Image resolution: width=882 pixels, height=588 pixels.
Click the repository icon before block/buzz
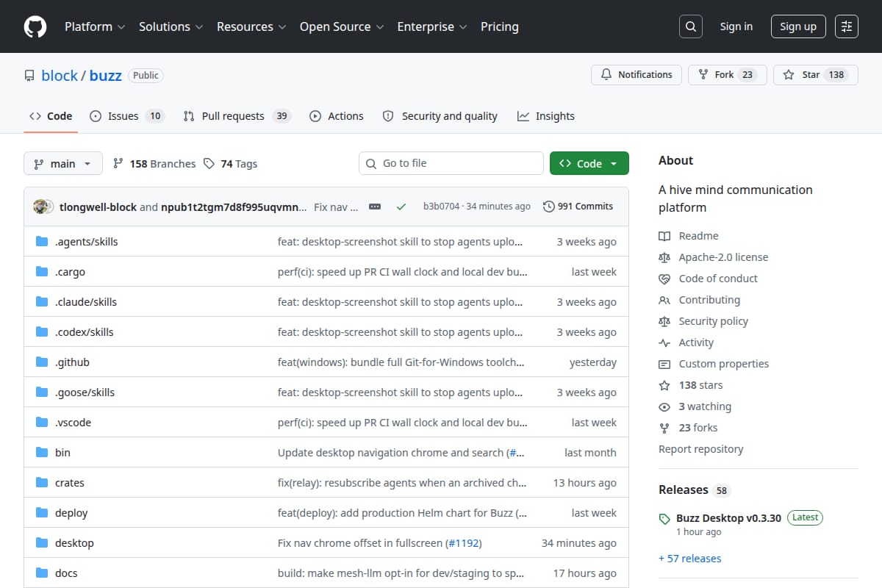point(29,75)
